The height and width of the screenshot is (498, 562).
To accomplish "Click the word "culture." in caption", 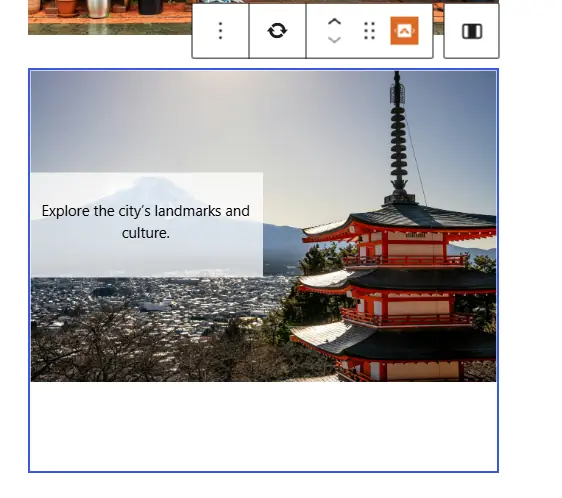I will [146, 233].
